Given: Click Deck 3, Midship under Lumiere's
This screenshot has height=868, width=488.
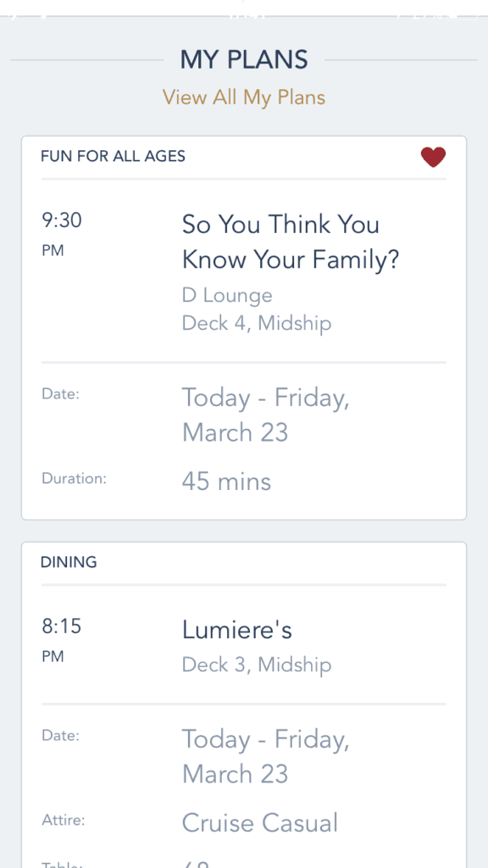Looking at the screenshot, I should click(256, 665).
